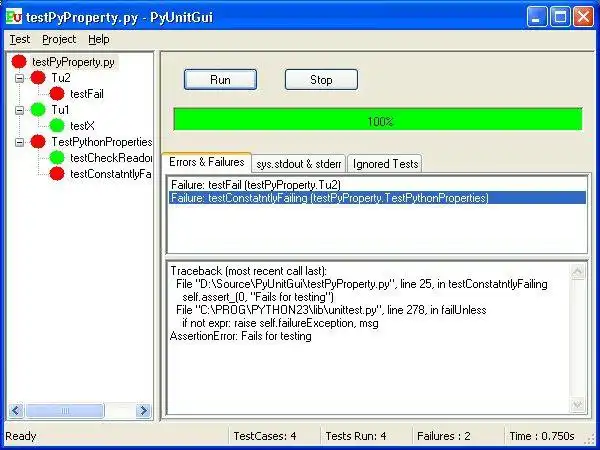Click traceback pane scroll-down arrow
Screen dimensions: 600x450
pyautogui.click(x=577, y=405)
